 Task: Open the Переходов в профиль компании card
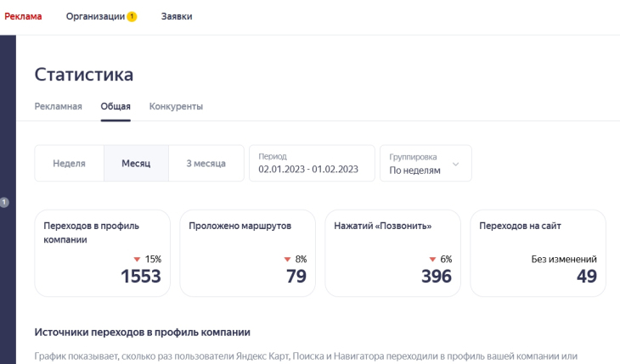[102, 253]
